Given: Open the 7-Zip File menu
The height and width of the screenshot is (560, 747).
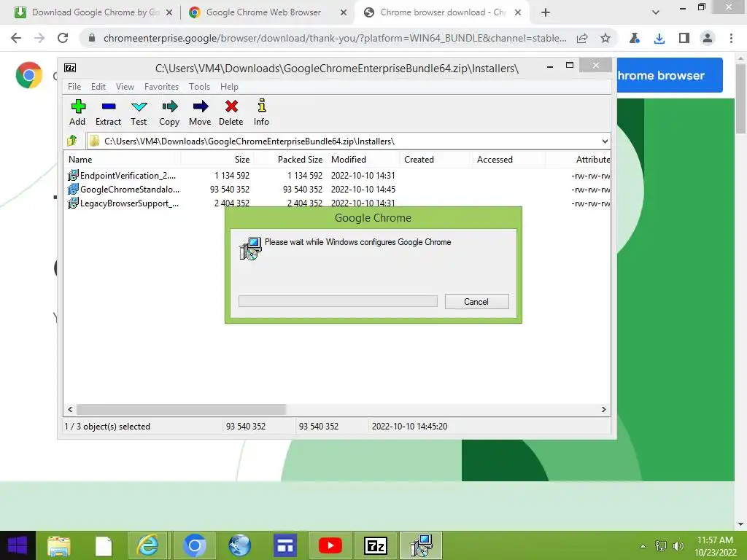Looking at the screenshot, I should point(74,87).
